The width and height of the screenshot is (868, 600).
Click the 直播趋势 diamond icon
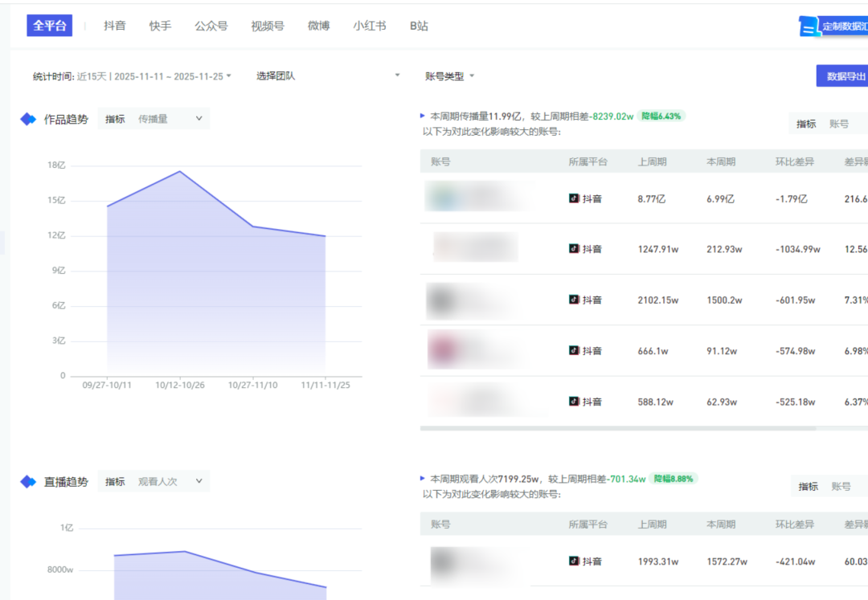(28, 482)
